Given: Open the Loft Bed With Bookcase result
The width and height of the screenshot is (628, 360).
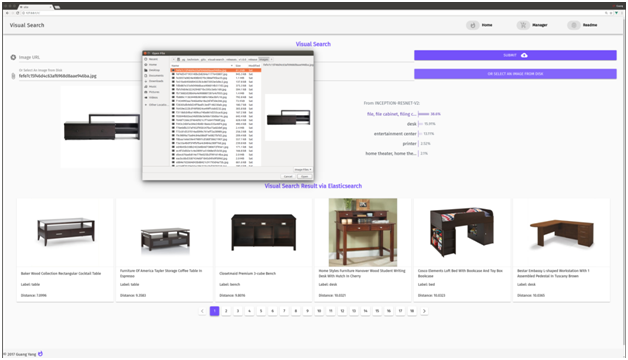Looking at the screenshot, I should click(x=462, y=250).
